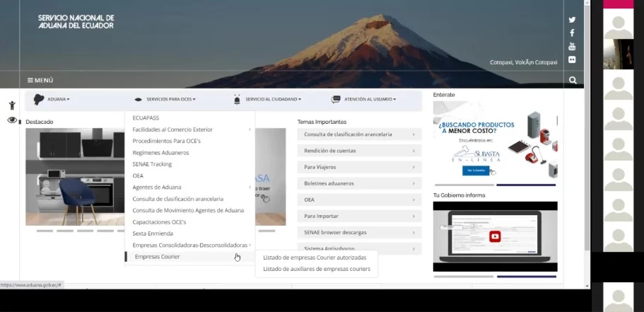Click the search magnifier icon

pyautogui.click(x=573, y=81)
